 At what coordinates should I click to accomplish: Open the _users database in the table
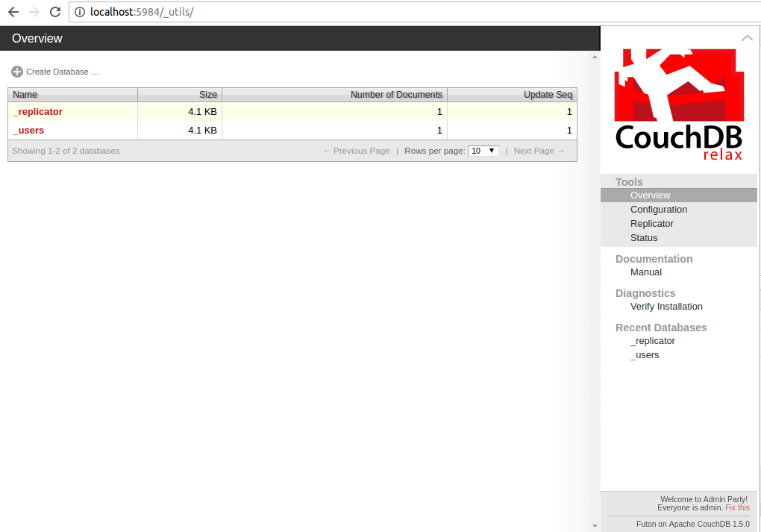(29, 131)
